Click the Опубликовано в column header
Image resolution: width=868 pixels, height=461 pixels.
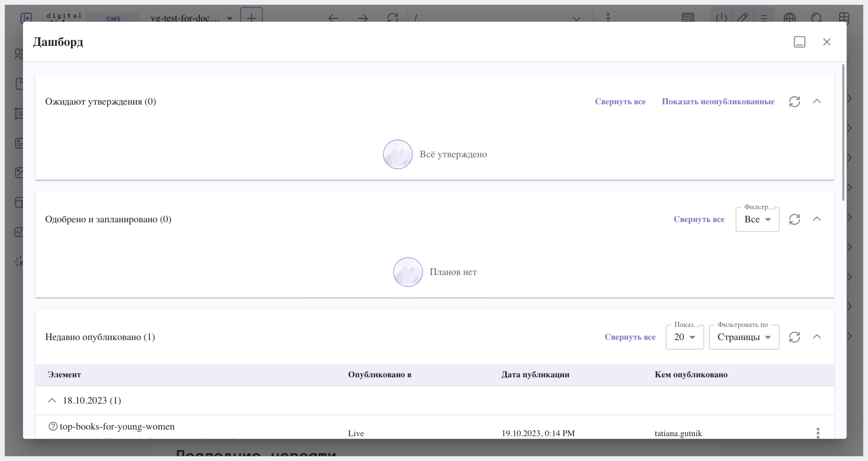[x=380, y=375]
